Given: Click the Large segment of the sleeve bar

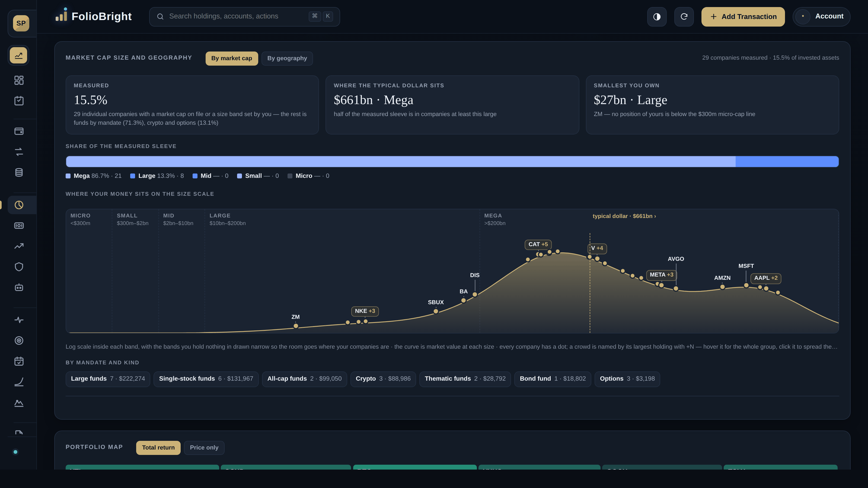Looking at the screenshot, I should click(x=787, y=162).
